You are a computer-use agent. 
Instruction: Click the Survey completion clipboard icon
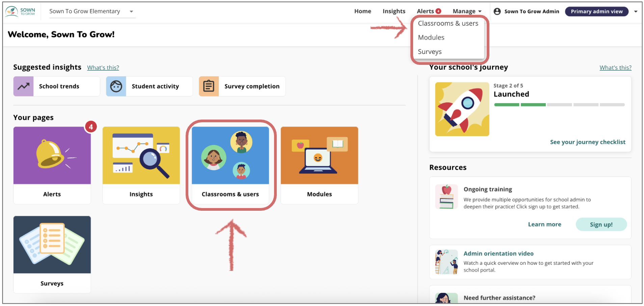point(209,86)
